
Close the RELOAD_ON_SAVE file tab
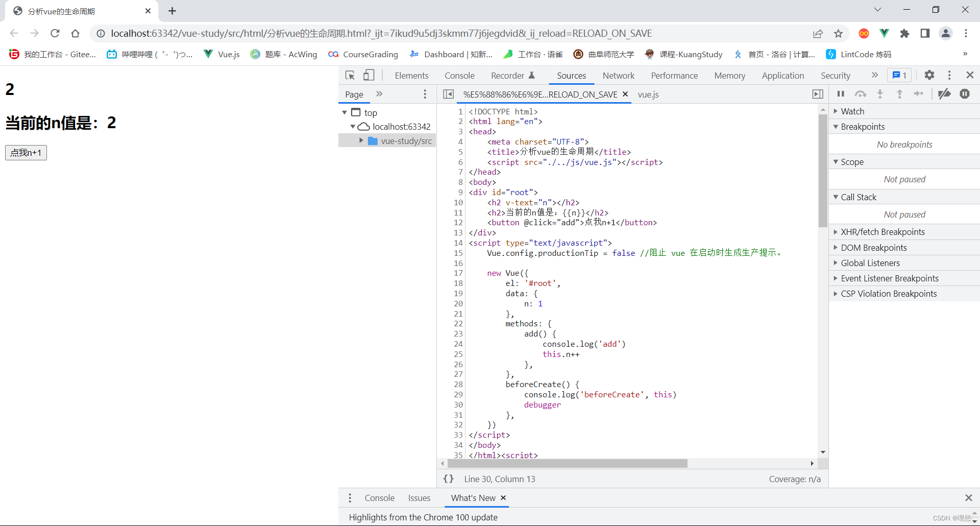[625, 94]
